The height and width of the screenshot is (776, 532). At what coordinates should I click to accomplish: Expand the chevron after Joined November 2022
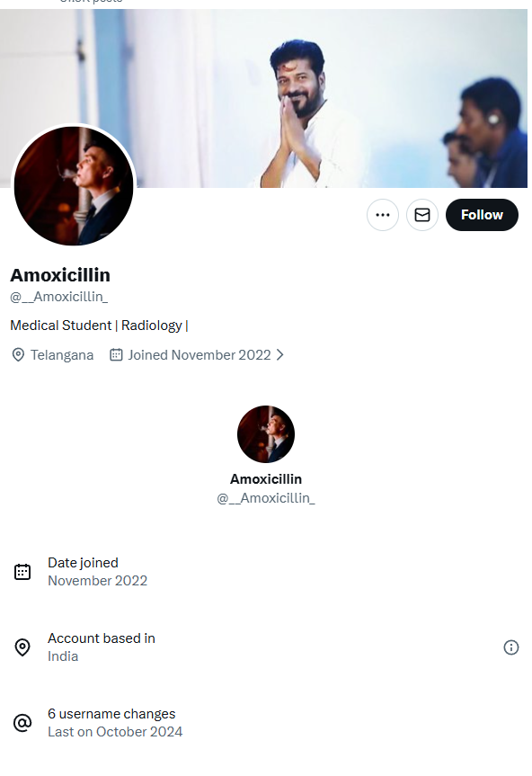pyautogui.click(x=279, y=355)
